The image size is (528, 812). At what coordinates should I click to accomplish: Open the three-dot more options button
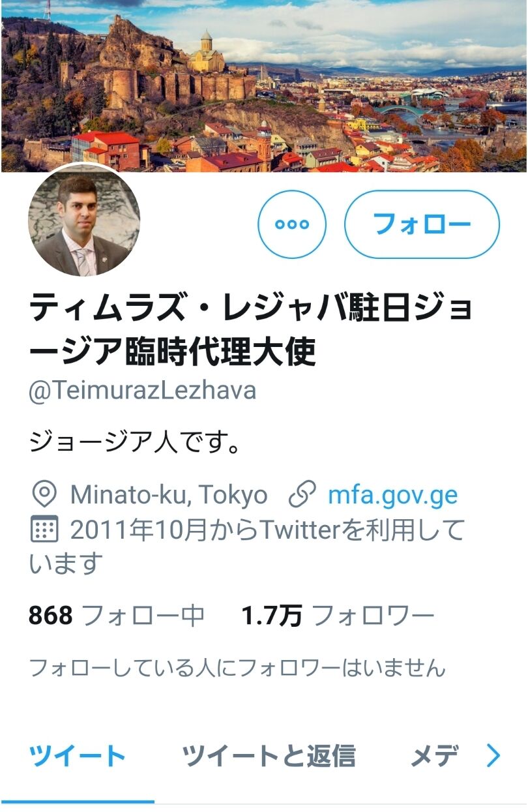click(x=292, y=224)
